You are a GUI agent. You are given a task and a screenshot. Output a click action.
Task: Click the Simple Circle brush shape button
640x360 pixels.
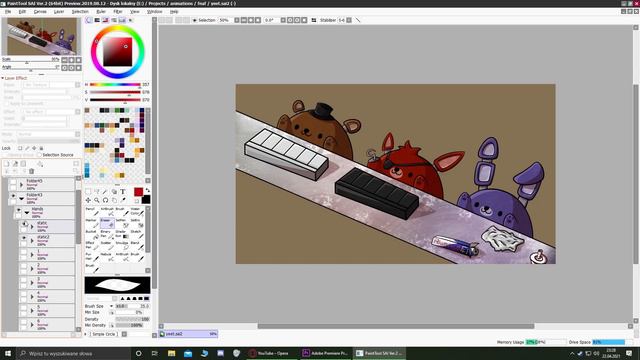(x=104, y=334)
